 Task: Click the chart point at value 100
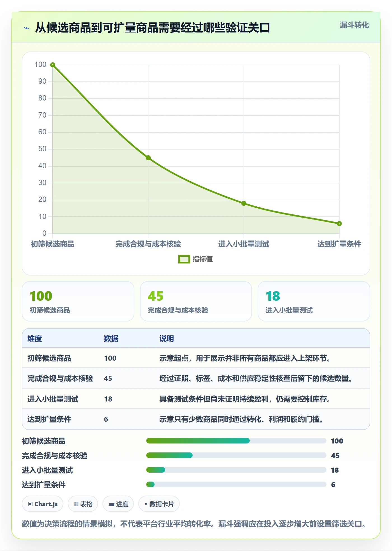point(53,65)
